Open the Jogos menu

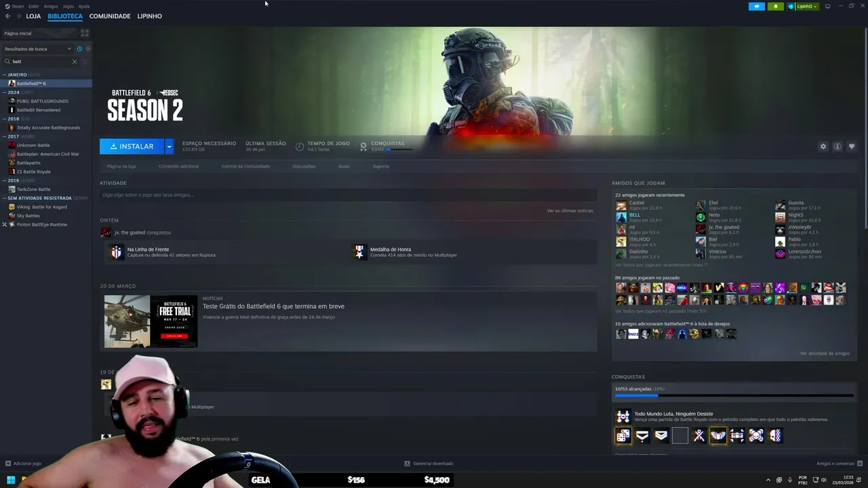point(68,6)
